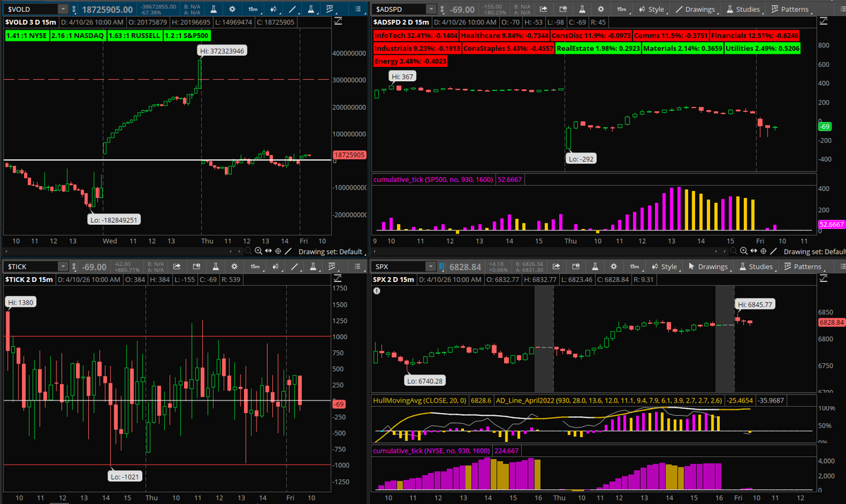846x504 pixels.
Task: Click the SPX symbol input field
Action: pos(399,266)
